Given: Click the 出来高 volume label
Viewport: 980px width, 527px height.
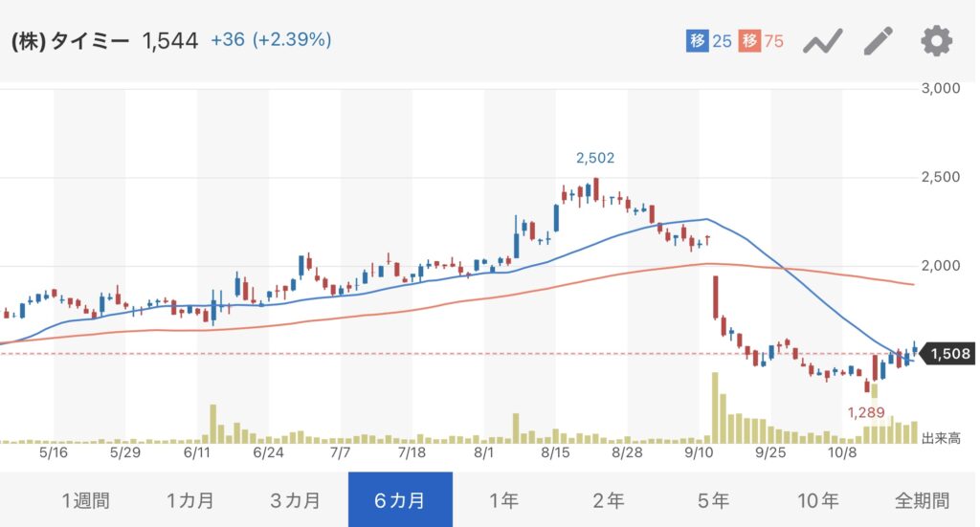Looking at the screenshot, I should [942, 439].
